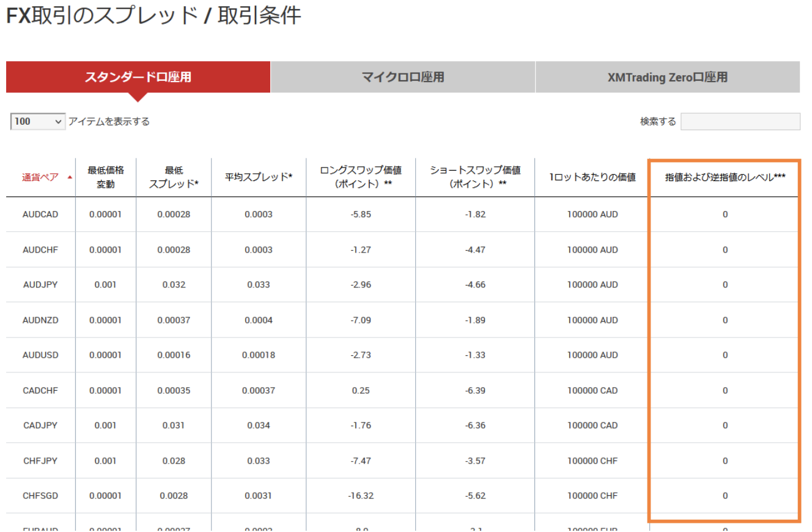
Task: Click CADJPY short swap value -6.36
Action: click(475, 426)
